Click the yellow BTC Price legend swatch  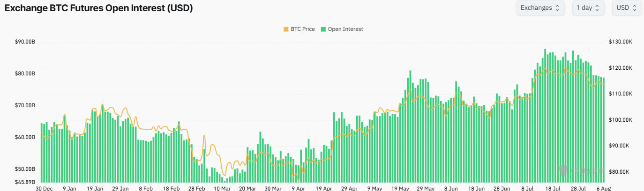pos(286,29)
